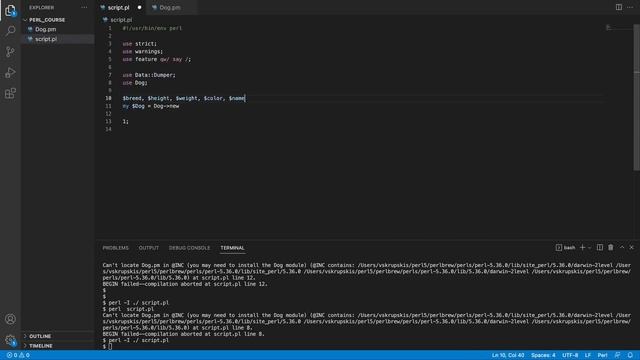640x360 pixels.
Task: Click the 'use Dog;' line
Action: point(135,83)
